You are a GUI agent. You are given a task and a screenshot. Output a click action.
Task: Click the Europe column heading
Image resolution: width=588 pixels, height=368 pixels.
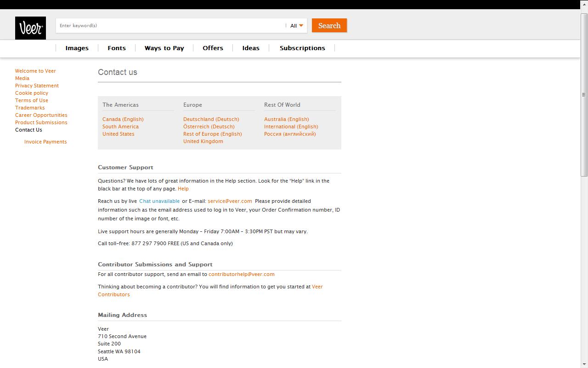192,105
